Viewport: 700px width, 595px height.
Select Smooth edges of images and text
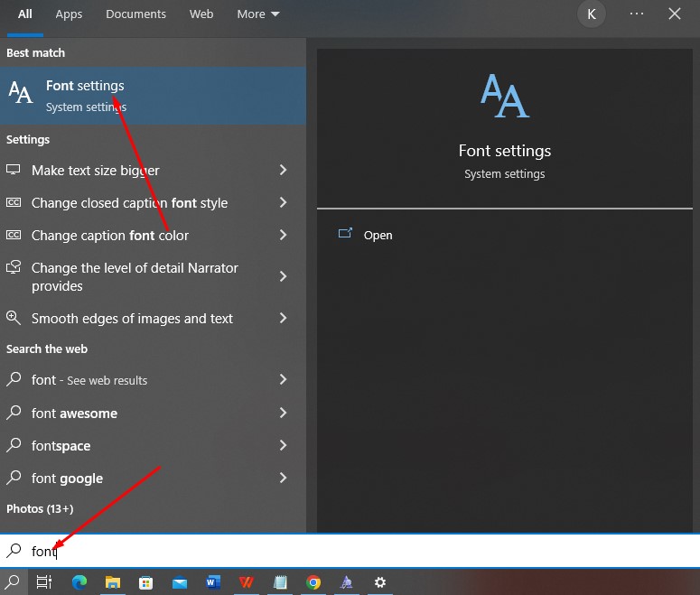tap(153, 318)
